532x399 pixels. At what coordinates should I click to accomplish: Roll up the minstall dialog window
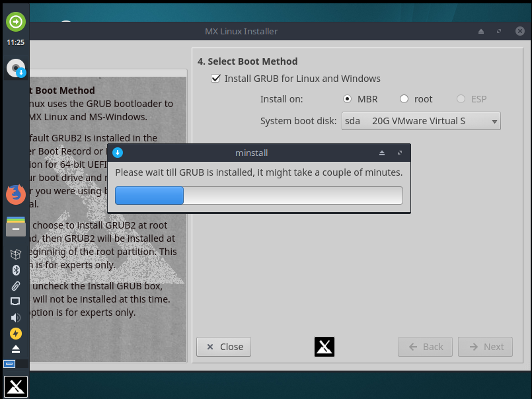(381, 153)
